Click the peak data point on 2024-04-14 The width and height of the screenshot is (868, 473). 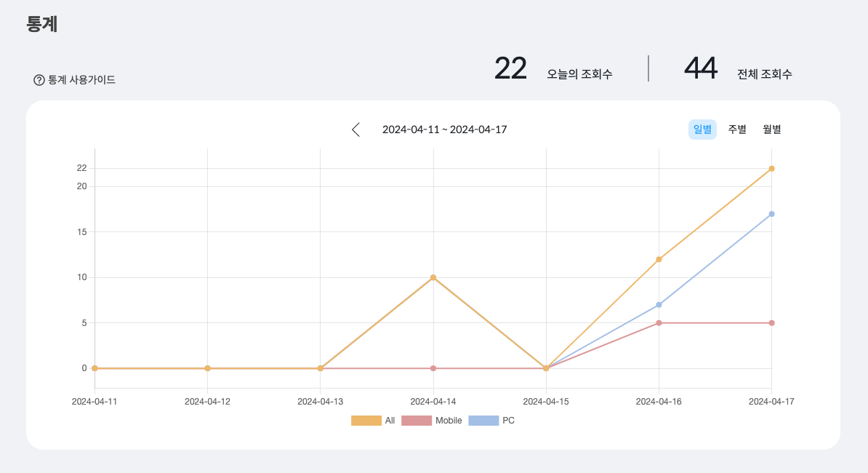click(433, 277)
